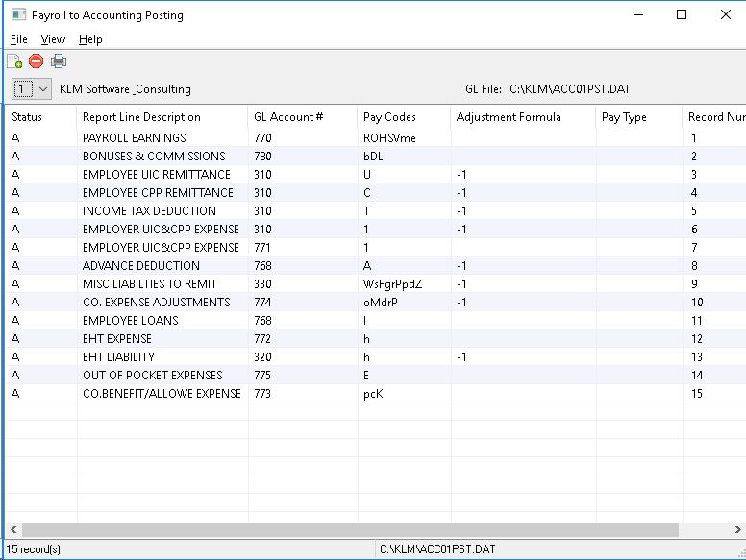Click the new record icon in the toolbar

point(14,61)
